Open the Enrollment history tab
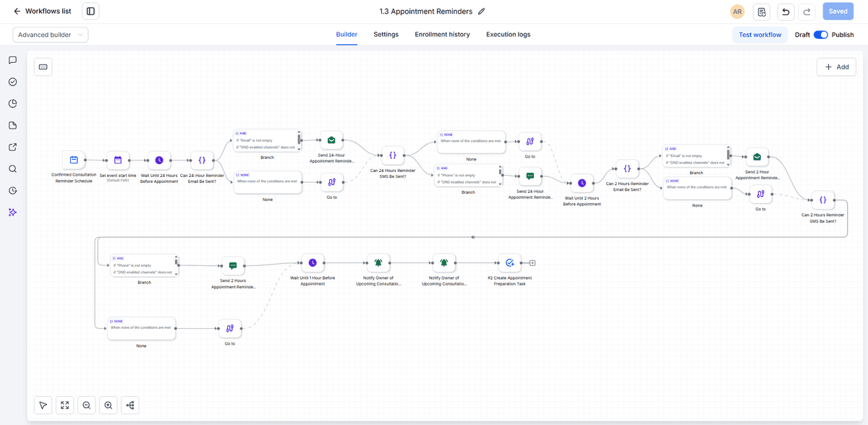 [442, 35]
